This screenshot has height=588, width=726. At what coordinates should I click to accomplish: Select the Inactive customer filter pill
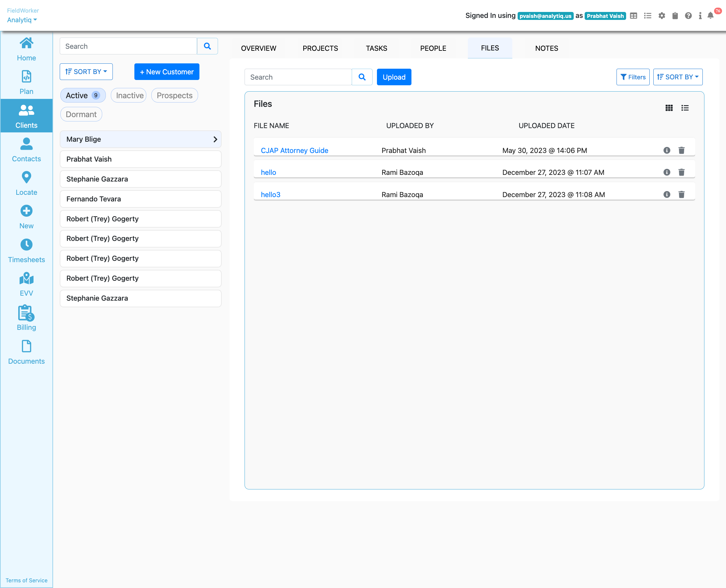click(x=129, y=96)
